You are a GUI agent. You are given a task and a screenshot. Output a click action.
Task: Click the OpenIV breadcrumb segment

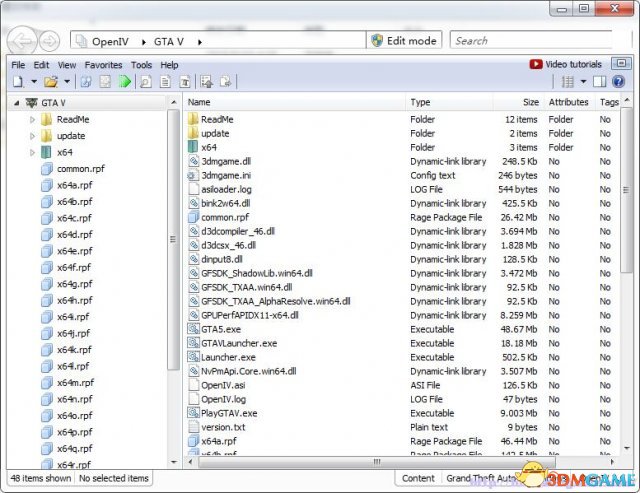(x=110, y=42)
